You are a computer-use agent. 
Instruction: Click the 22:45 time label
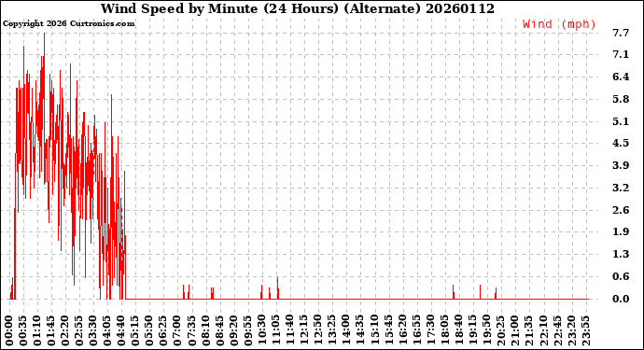click(557, 330)
